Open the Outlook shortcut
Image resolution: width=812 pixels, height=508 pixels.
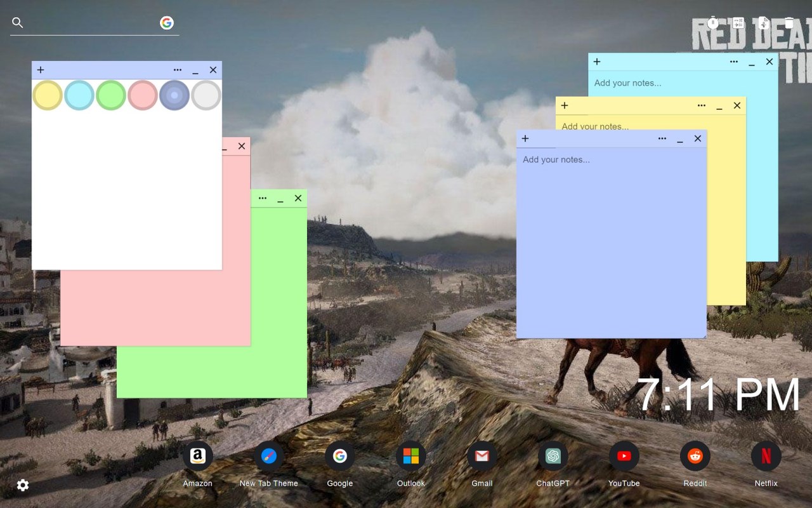(411, 456)
